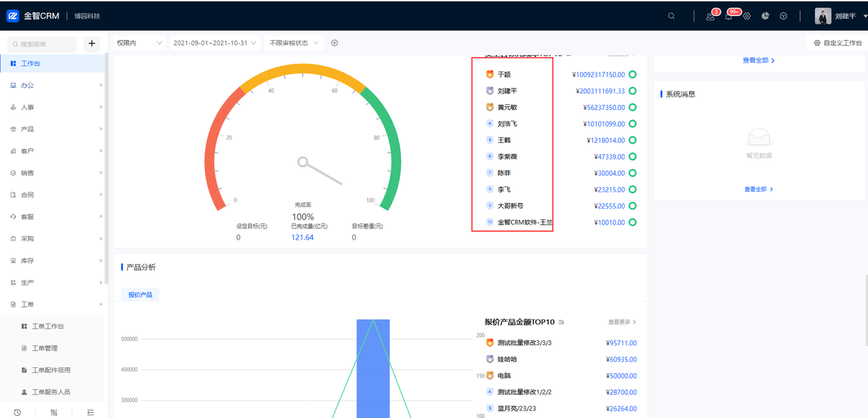Open the notification bell showing 99+
868x418 pixels.
[x=729, y=16]
